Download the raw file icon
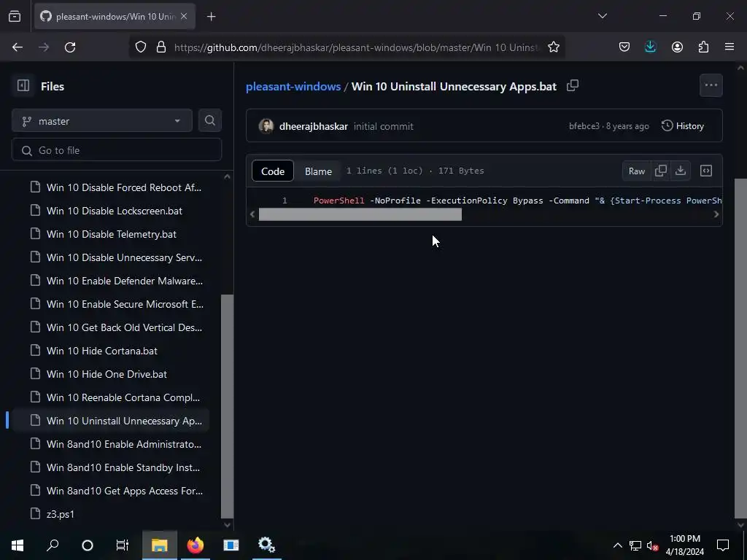The image size is (747, 560). (681, 171)
